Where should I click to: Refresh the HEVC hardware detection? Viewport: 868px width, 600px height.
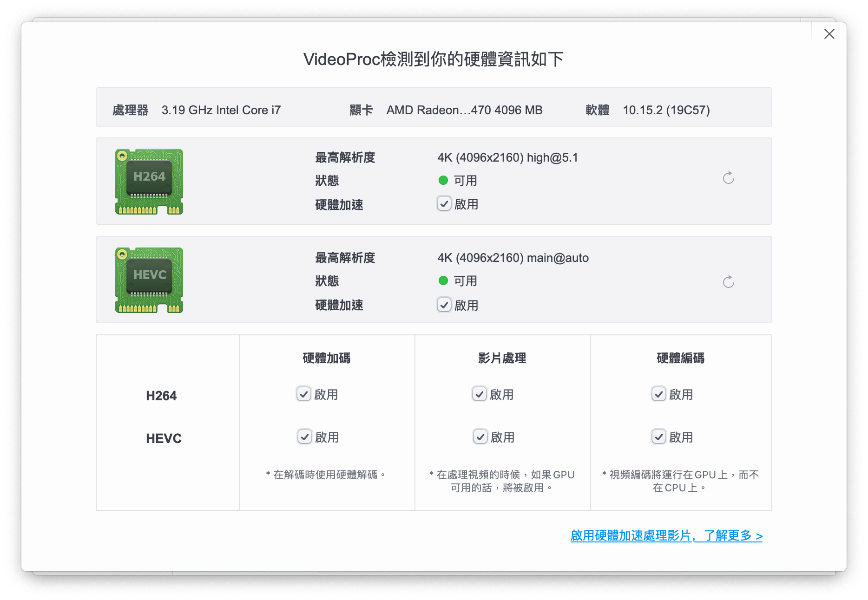(728, 282)
